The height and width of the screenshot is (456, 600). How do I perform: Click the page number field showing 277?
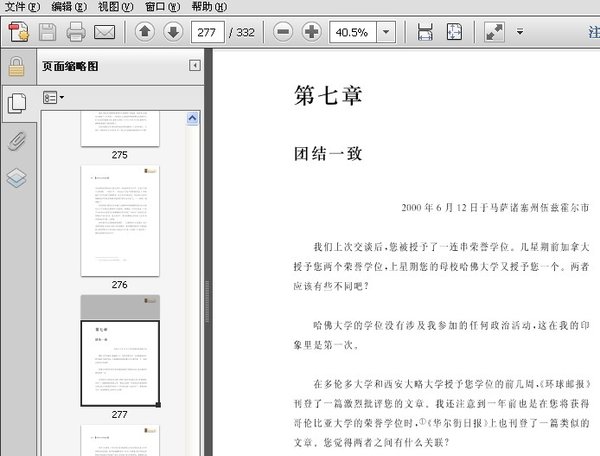pos(207,32)
